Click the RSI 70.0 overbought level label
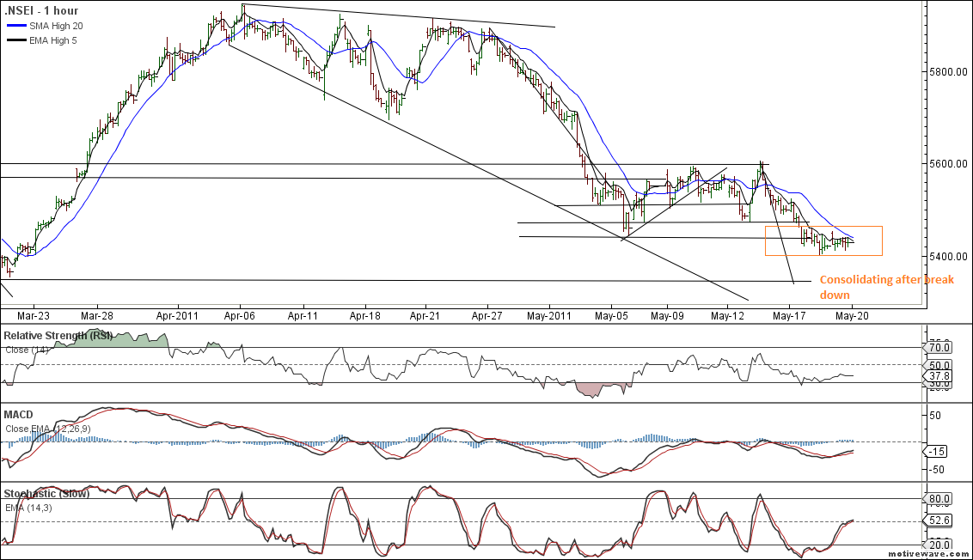Viewport: 973px width, 560px height. point(940,347)
